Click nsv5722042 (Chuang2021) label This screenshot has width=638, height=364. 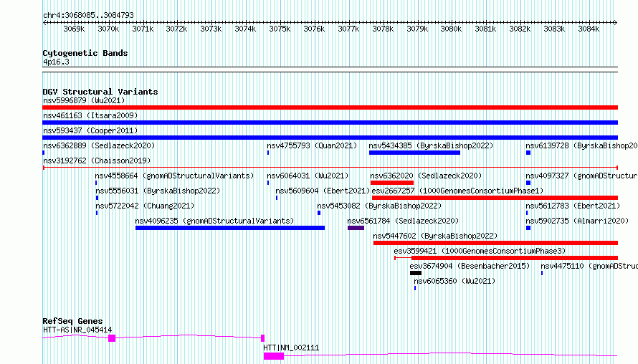(x=145, y=206)
